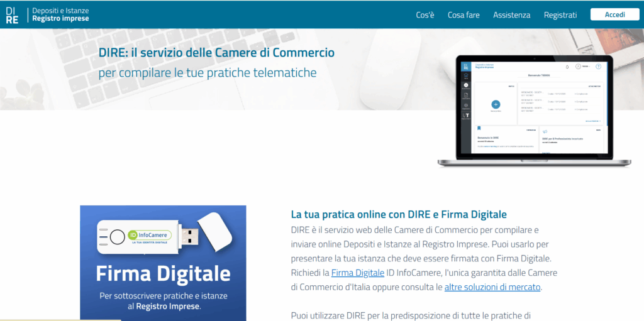Click the Firma Digitale banner image
The width and height of the screenshot is (644, 321).
pos(163,263)
